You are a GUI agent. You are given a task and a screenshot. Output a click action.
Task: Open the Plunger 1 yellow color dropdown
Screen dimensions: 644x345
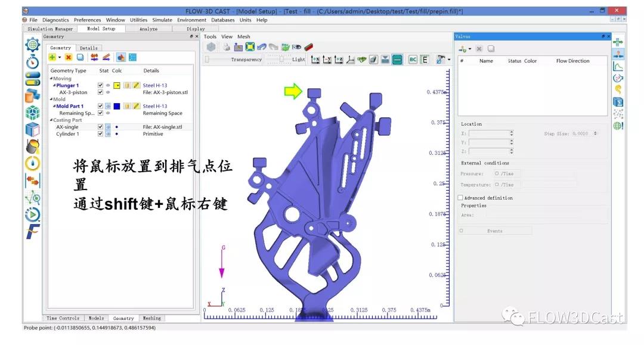click(x=117, y=86)
